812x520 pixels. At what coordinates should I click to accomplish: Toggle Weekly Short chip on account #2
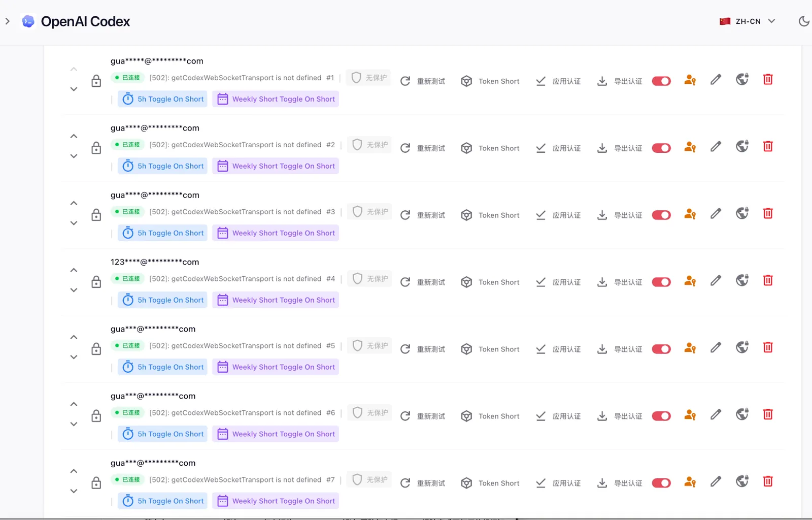coord(276,166)
